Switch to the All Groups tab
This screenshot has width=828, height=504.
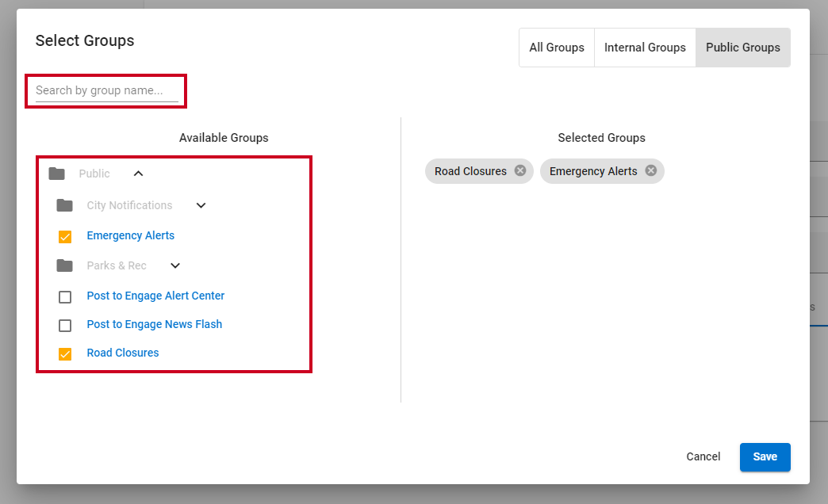557,48
